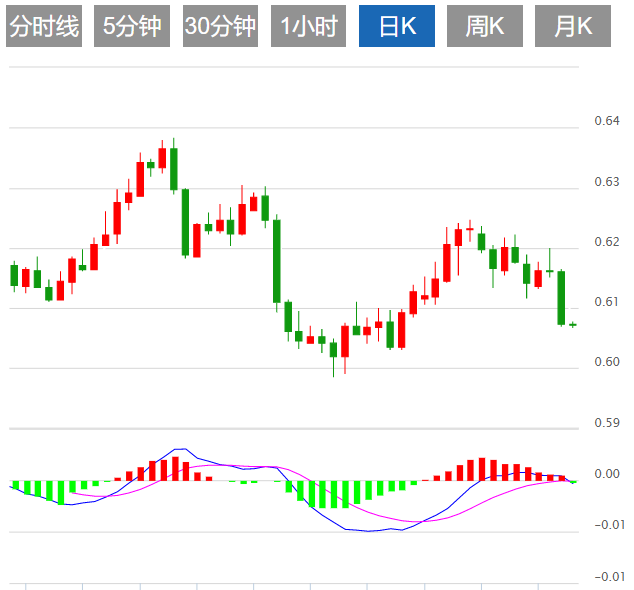Screen dimensions: 634x590
Task: Click the 0.62 price axis label
Action: (607, 242)
